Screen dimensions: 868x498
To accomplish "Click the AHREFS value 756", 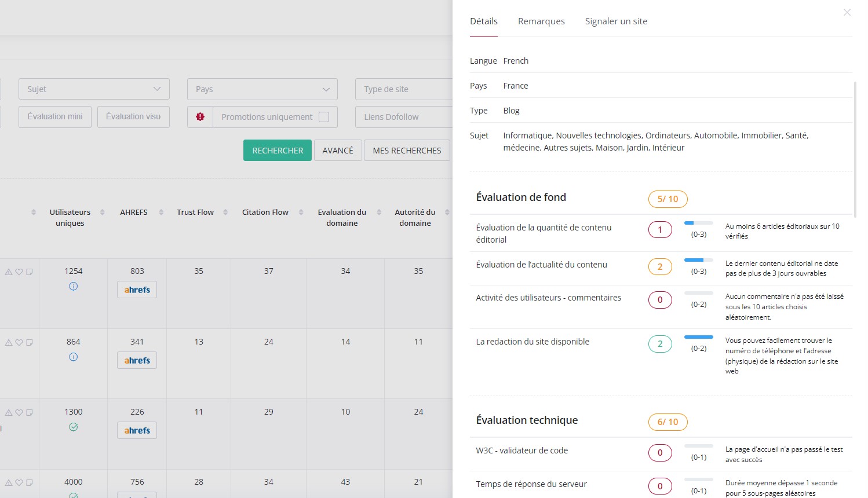I will tap(137, 482).
